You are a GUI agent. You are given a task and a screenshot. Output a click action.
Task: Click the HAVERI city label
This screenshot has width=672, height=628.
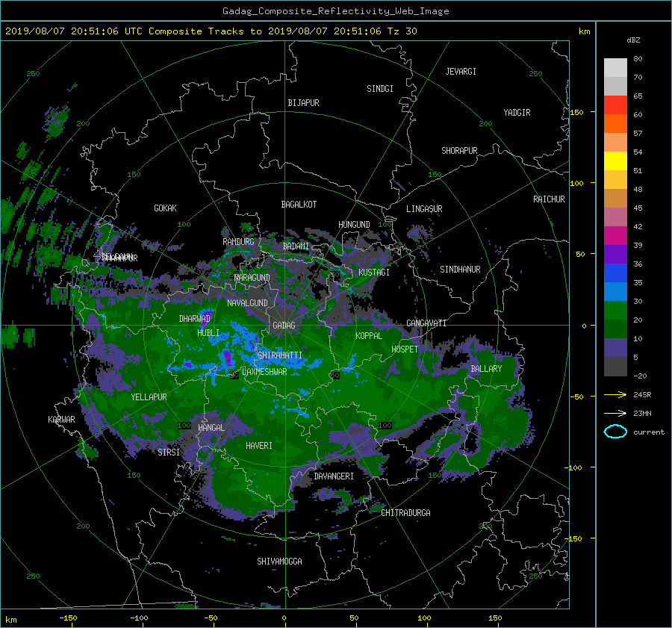click(259, 446)
